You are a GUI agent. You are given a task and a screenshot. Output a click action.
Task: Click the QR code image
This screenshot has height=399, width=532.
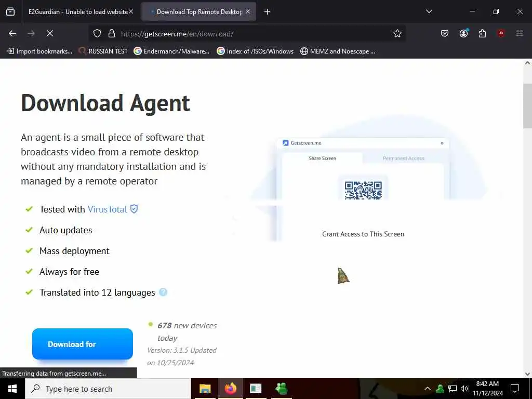pos(363,190)
